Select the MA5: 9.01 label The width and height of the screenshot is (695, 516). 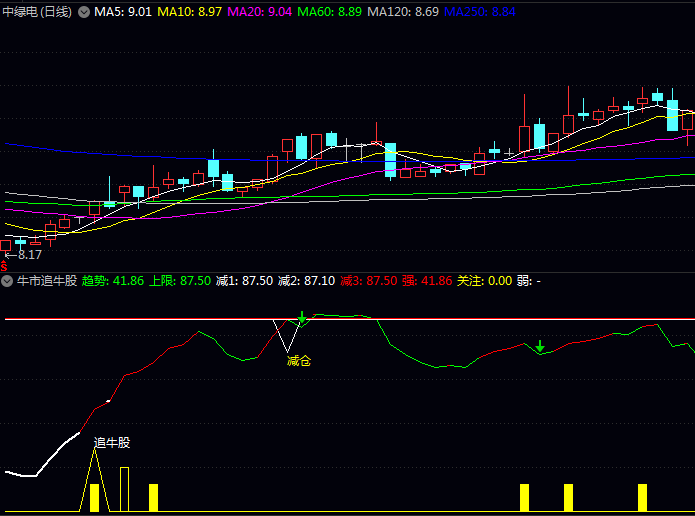point(124,11)
